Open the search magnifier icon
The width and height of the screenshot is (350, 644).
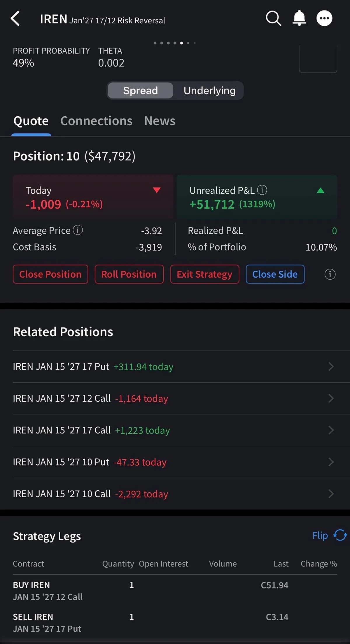coord(273,19)
